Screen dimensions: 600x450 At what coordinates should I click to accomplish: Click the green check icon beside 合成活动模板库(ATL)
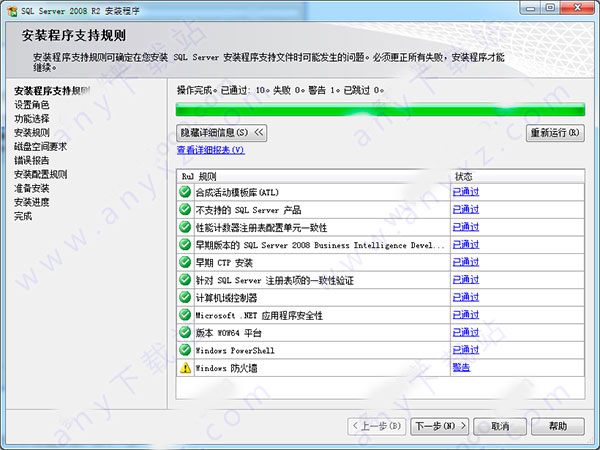[184, 192]
